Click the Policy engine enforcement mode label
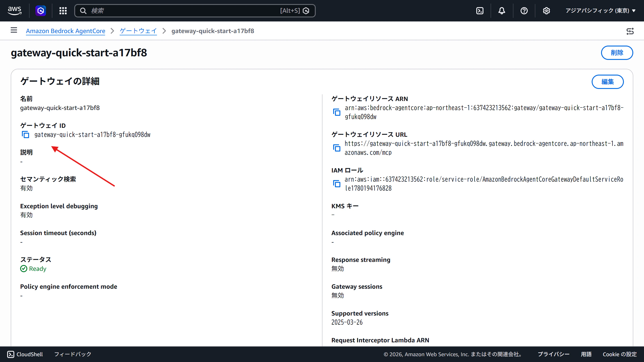Image resolution: width=644 pixels, height=362 pixels. pos(68,286)
